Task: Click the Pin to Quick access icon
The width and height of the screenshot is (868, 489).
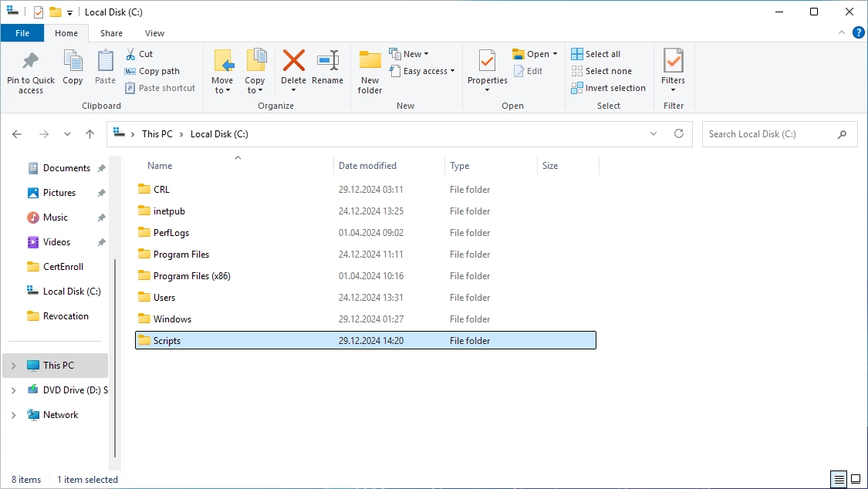Action: point(30,61)
